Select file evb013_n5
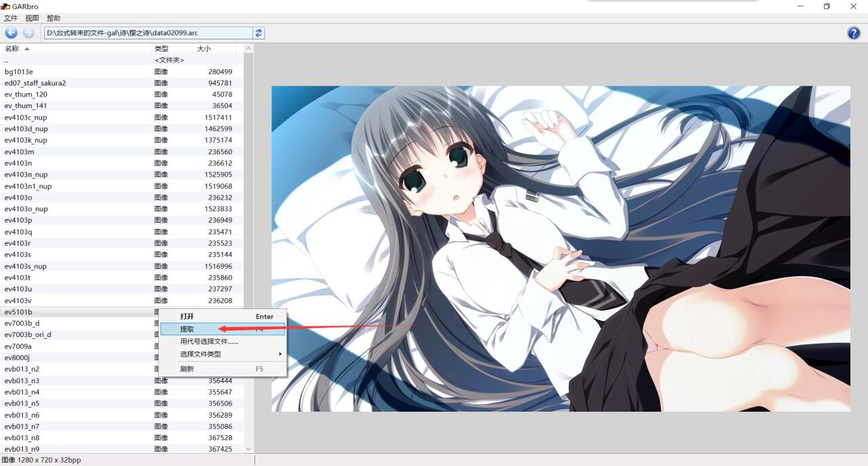868x466 pixels. coord(121,403)
